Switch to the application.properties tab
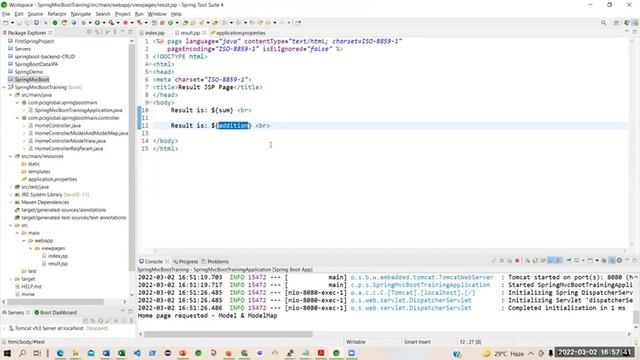 [x=238, y=33]
